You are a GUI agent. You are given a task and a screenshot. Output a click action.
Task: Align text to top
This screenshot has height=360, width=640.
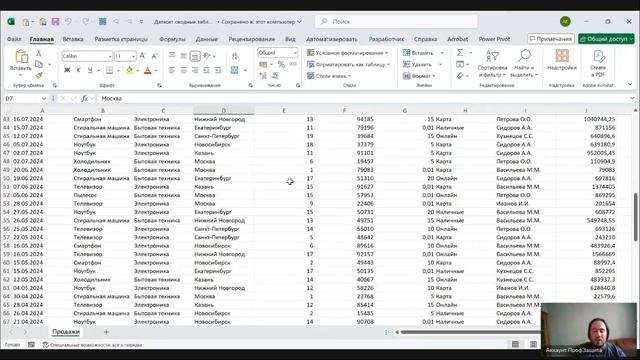(172, 56)
